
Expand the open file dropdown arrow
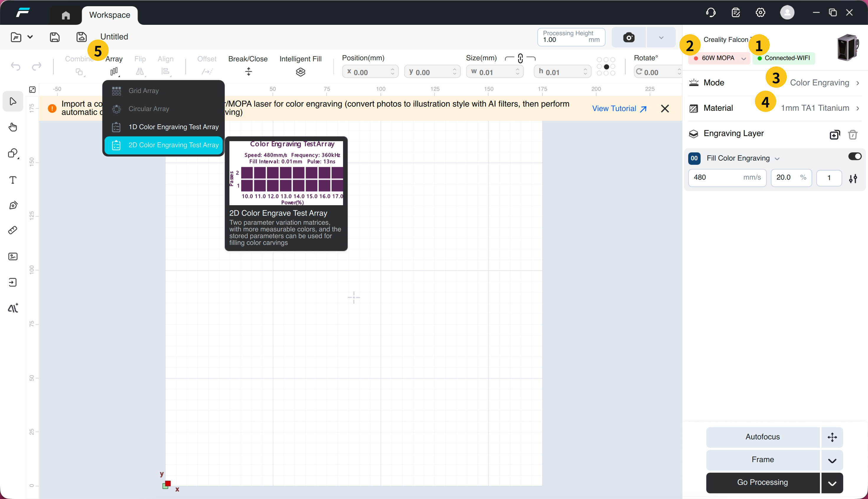(30, 37)
